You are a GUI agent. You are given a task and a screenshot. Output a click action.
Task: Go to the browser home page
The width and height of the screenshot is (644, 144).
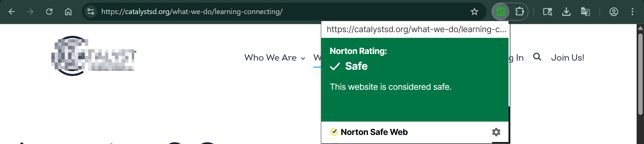[x=68, y=12]
